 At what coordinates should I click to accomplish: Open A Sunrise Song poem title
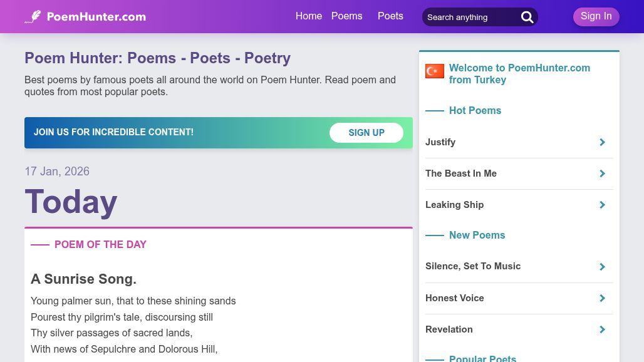(83, 279)
